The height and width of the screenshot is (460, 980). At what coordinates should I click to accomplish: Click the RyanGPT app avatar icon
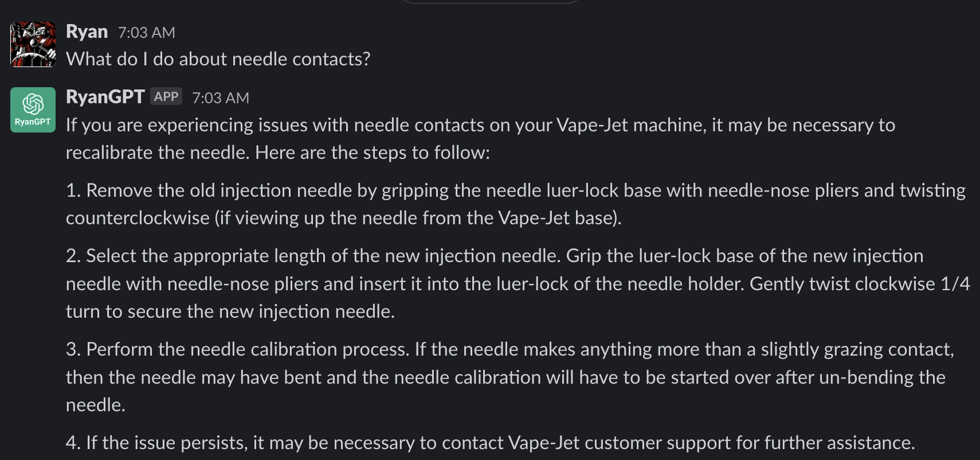33,110
